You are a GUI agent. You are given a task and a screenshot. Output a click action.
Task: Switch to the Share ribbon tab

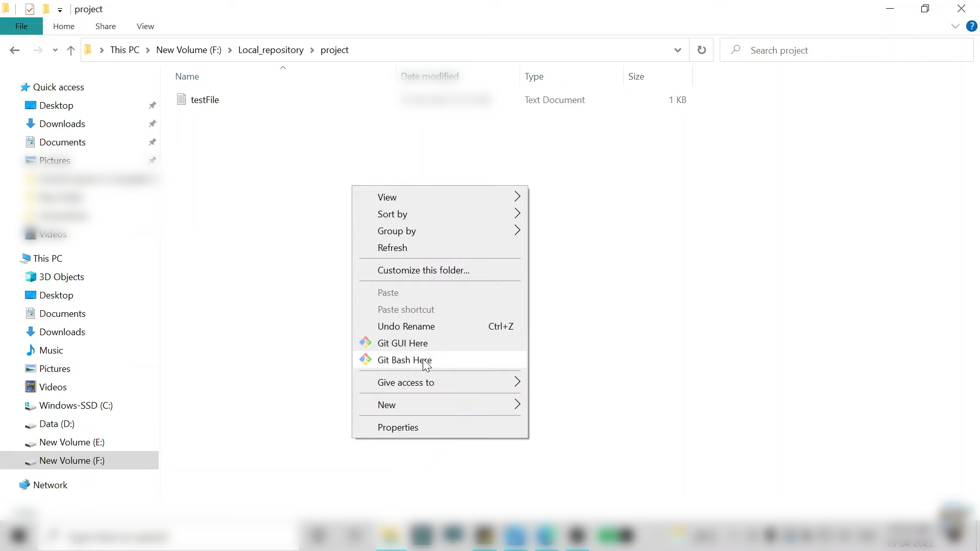point(106,26)
